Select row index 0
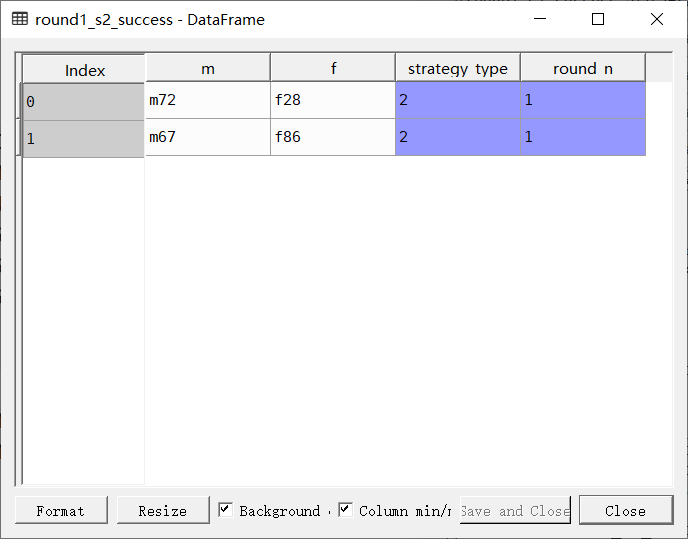Image resolution: width=688 pixels, height=539 pixels. (83, 102)
